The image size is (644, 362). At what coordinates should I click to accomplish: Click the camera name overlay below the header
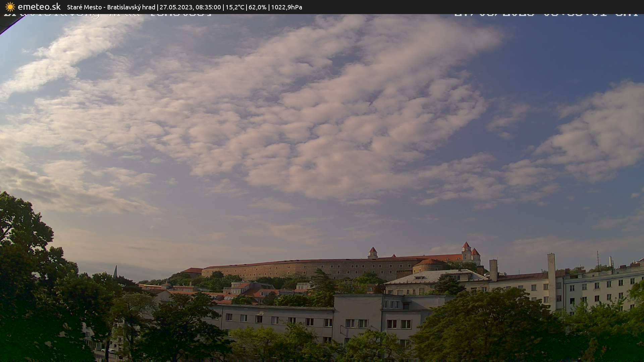[108, 15]
